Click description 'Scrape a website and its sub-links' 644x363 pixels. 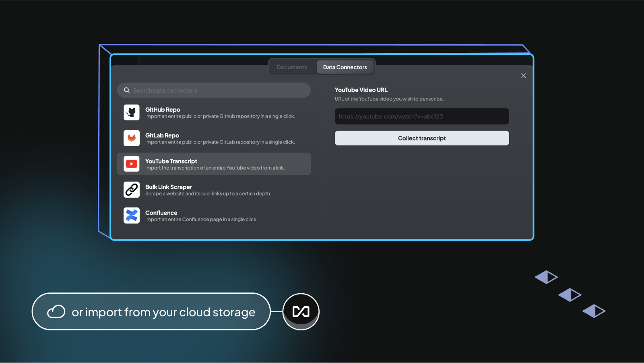184,194
